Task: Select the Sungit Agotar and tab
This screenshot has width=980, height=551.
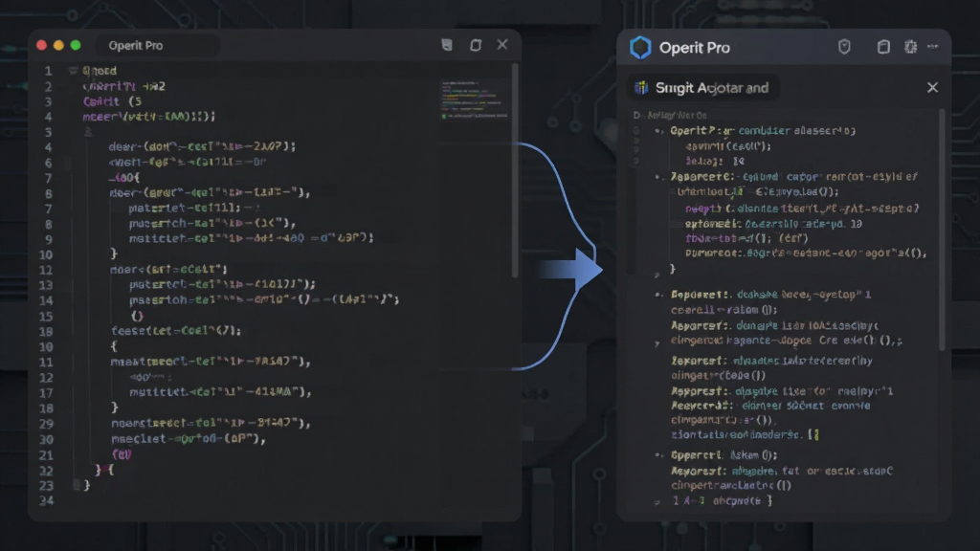Action: coord(702,88)
